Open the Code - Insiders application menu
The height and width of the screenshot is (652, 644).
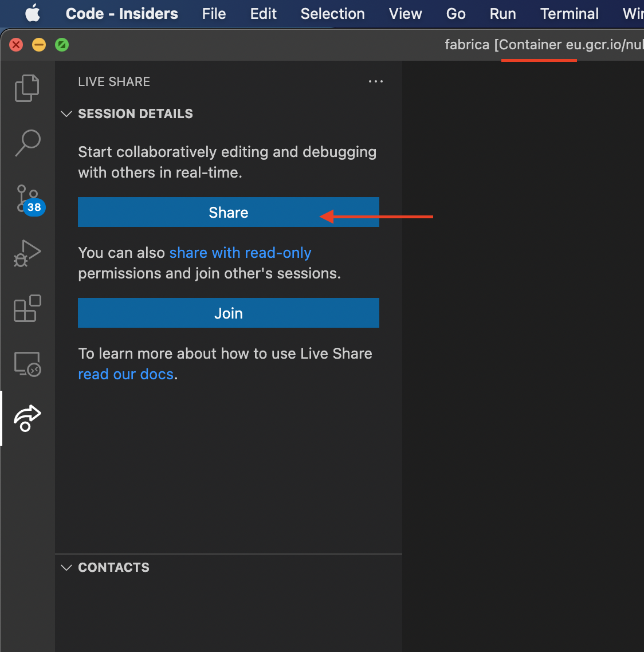tap(122, 14)
